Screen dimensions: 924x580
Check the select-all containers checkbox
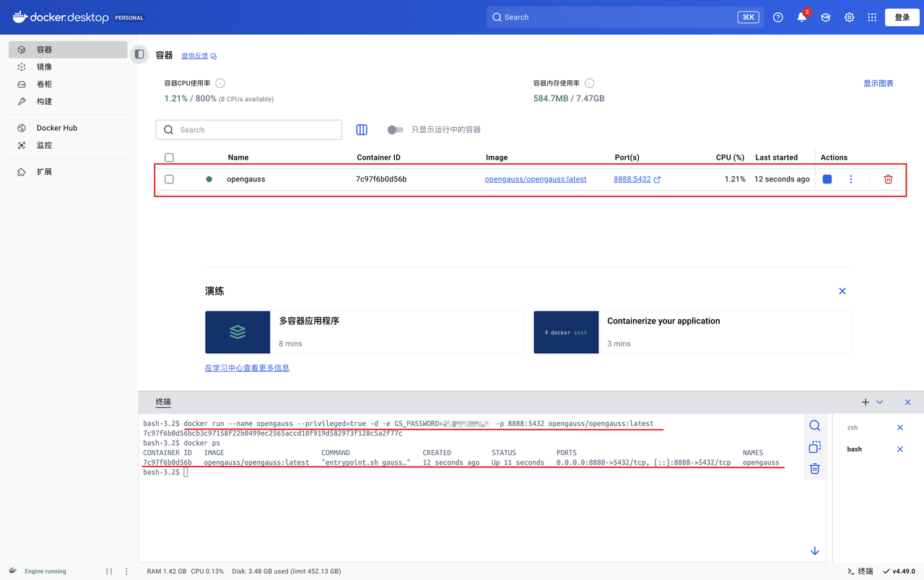(x=169, y=157)
